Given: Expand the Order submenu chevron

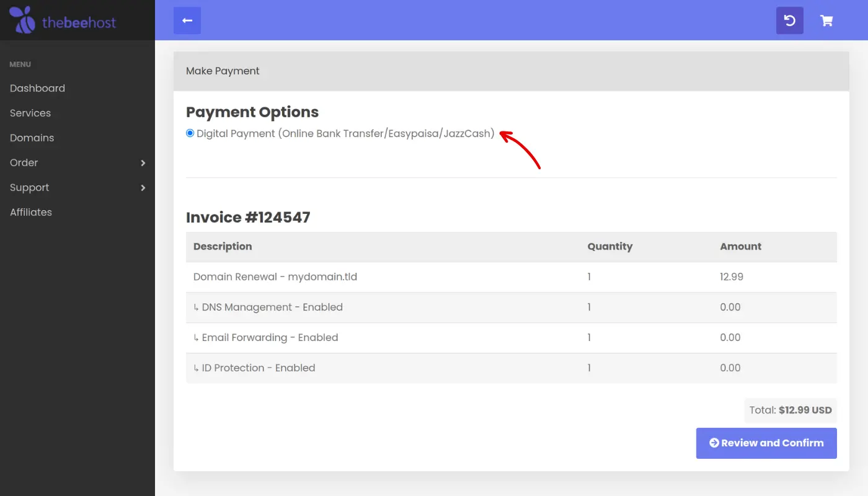Looking at the screenshot, I should coord(143,163).
